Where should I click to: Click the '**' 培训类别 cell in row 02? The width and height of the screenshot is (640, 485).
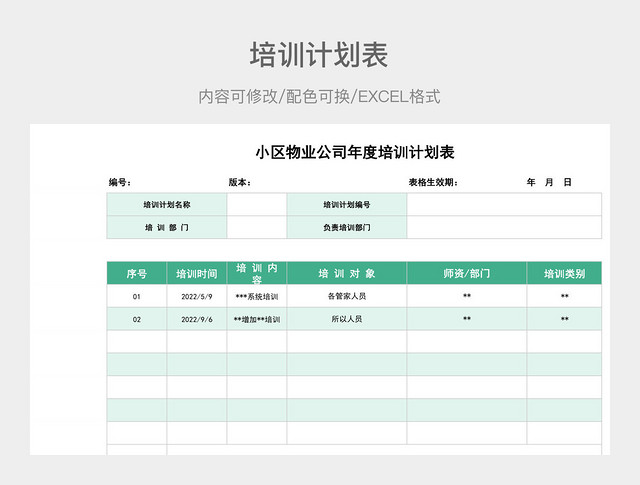[x=564, y=319]
